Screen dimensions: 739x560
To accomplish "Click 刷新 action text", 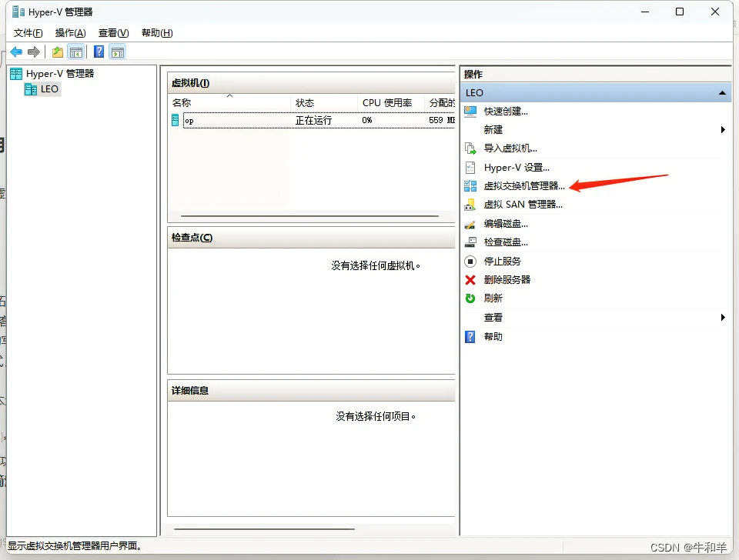I will (493, 298).
